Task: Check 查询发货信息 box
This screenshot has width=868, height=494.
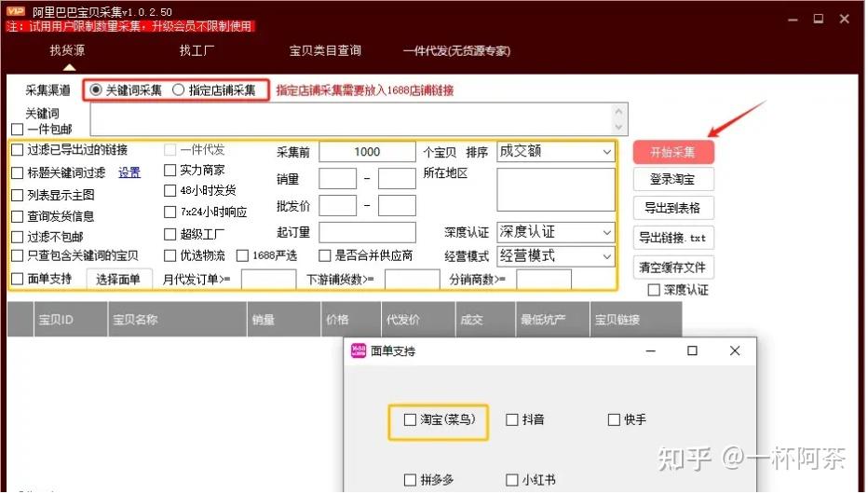Action: tap(17, 216)
